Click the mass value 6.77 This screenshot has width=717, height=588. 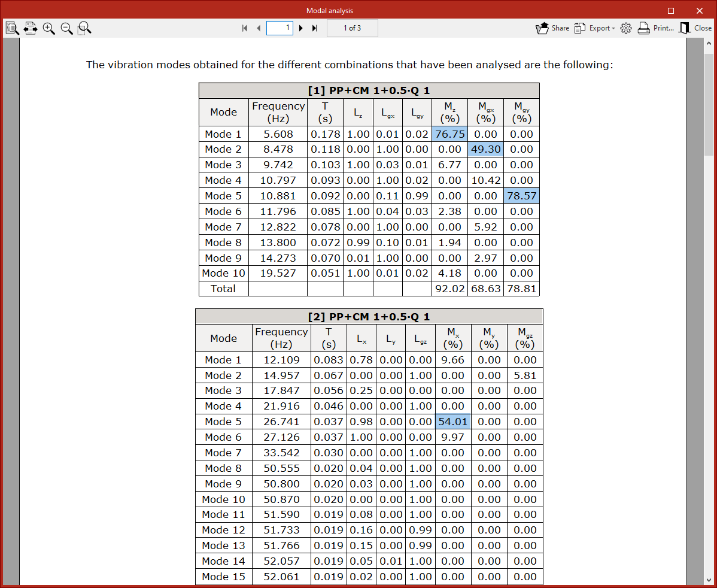(450, 165)
